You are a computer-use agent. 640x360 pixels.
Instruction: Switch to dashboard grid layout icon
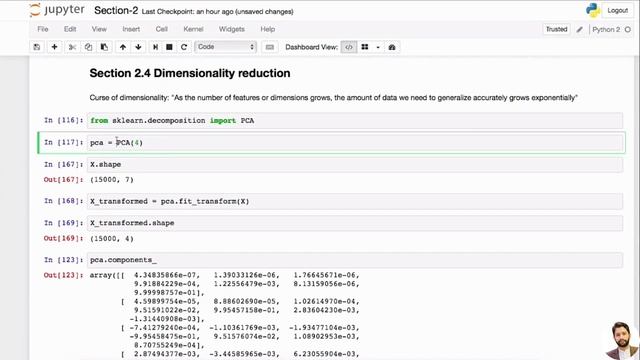point(365,47)
